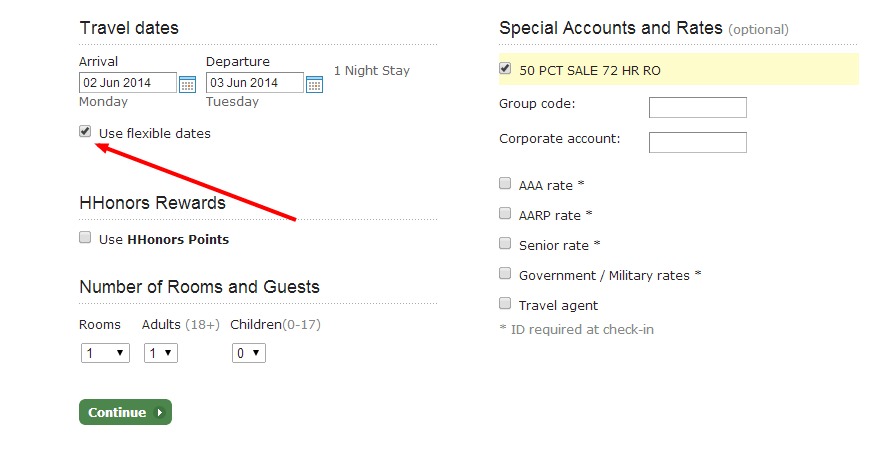Click the Use flexible dates label
The image size is (884, 449).
154,133
